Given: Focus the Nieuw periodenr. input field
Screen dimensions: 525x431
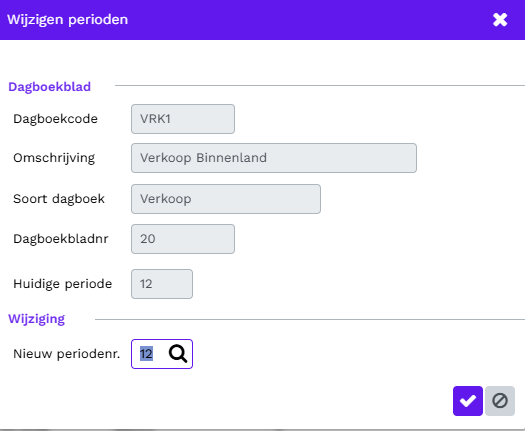Looking at the screenshot, I should [x=152, y=354].
